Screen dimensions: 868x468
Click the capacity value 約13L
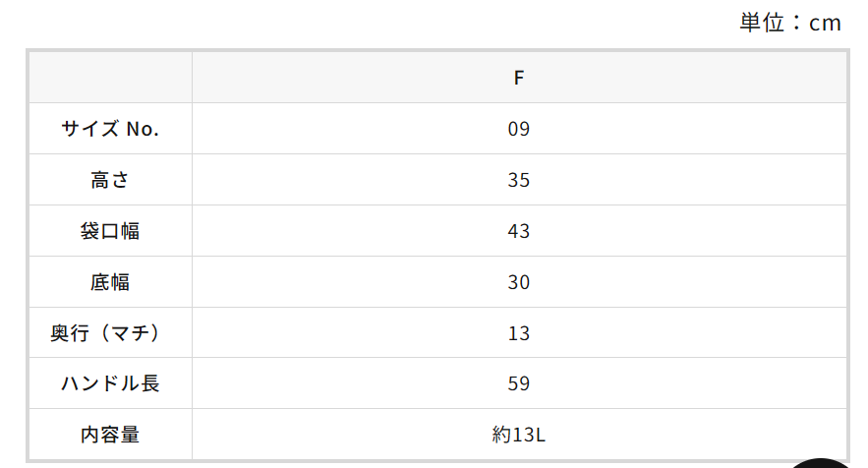[518, 435]
